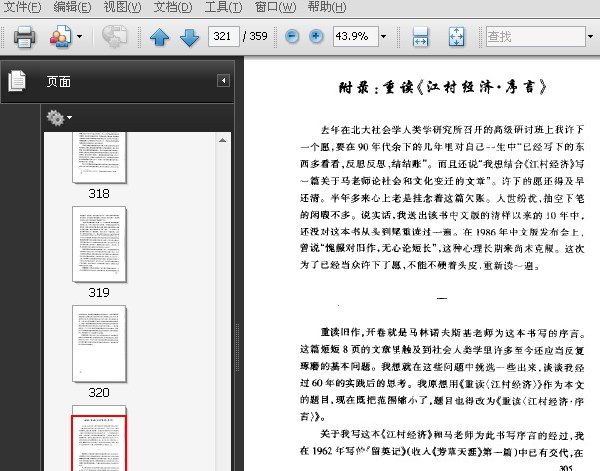Select page thumbnail 320
600x471 pixels.
[99, 343]
